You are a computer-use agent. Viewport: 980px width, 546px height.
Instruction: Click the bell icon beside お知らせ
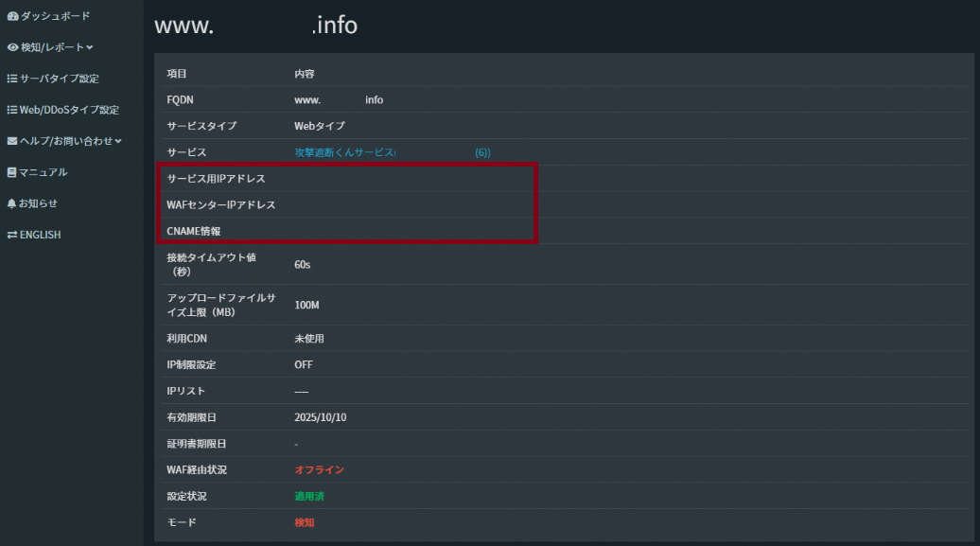click(x=12, y=203)
